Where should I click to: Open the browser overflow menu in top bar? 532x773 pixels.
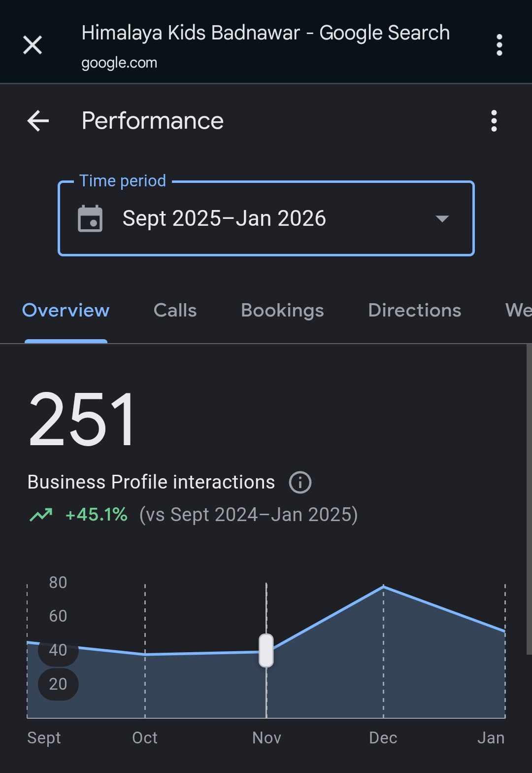(499, 45)
